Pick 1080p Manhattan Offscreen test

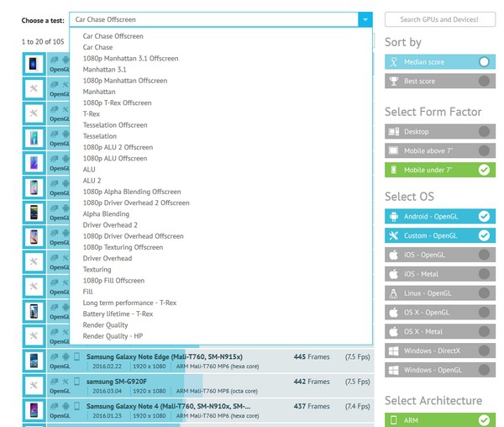pyautogui.click(x=125, y=81)
